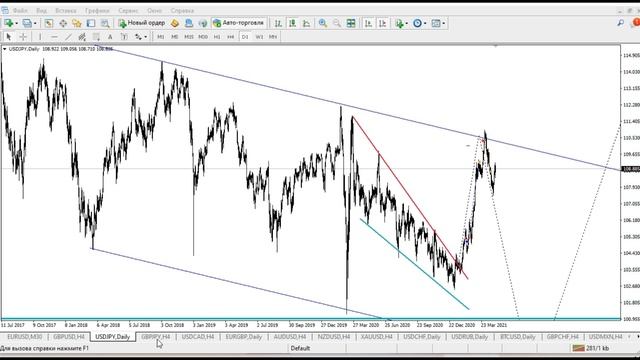Select the text label tool
Viewport: 640px width, 360px height.
124,37
